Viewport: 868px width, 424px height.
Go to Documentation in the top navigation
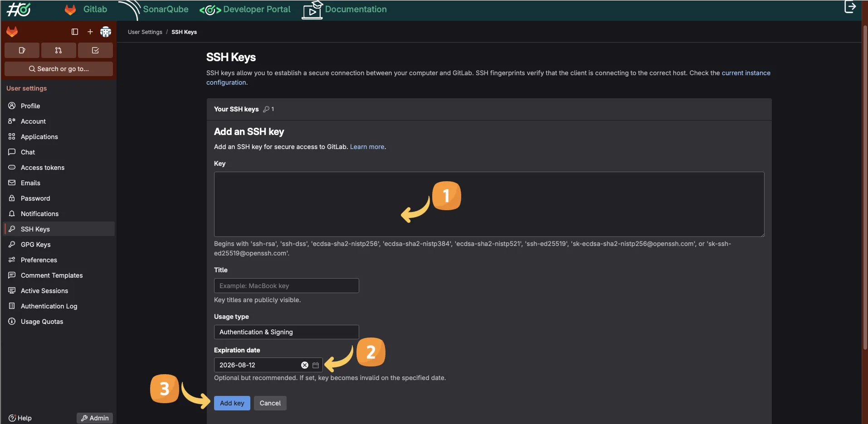coord(356,9)
